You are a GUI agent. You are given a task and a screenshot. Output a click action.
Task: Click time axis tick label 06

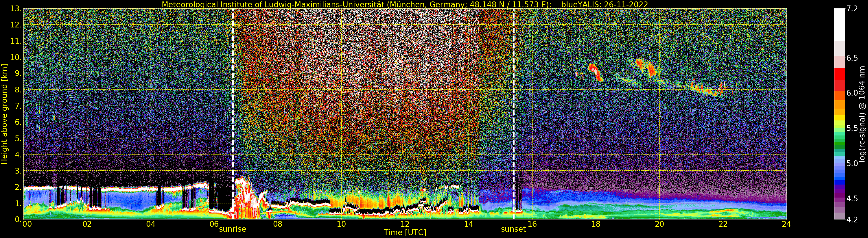(x=214, y=224)
